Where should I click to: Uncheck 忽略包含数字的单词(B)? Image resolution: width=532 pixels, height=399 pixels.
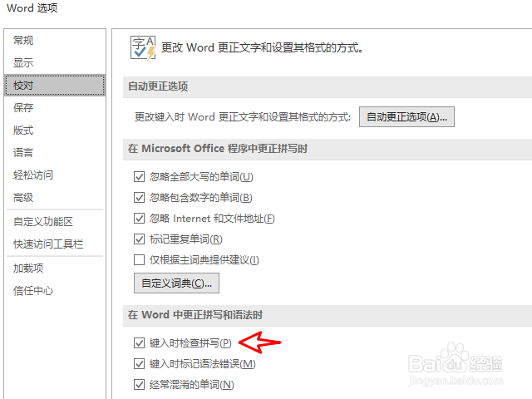coord(139,198)
